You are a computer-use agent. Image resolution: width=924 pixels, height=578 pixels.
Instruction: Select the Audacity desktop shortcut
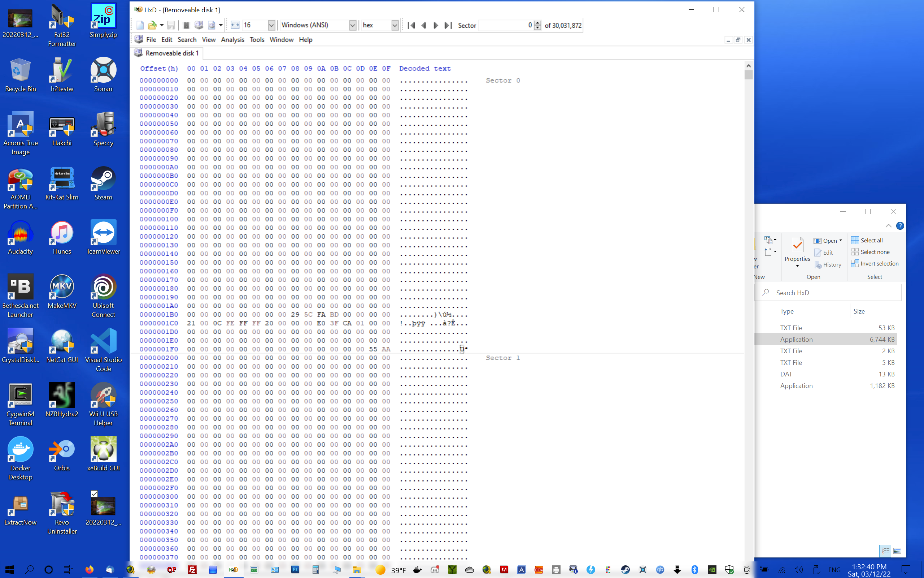click(20, 238)
